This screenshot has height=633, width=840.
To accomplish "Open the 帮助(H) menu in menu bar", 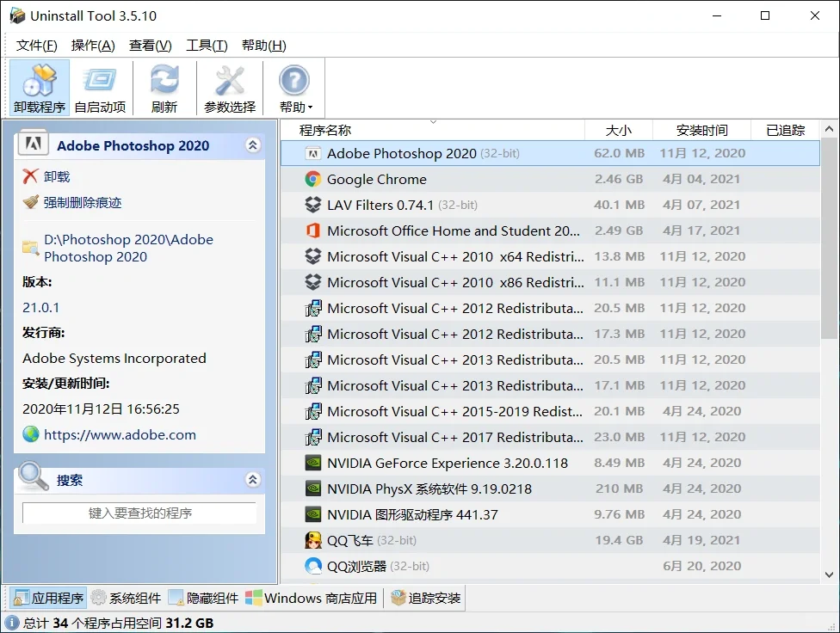I will click(264, 46).
